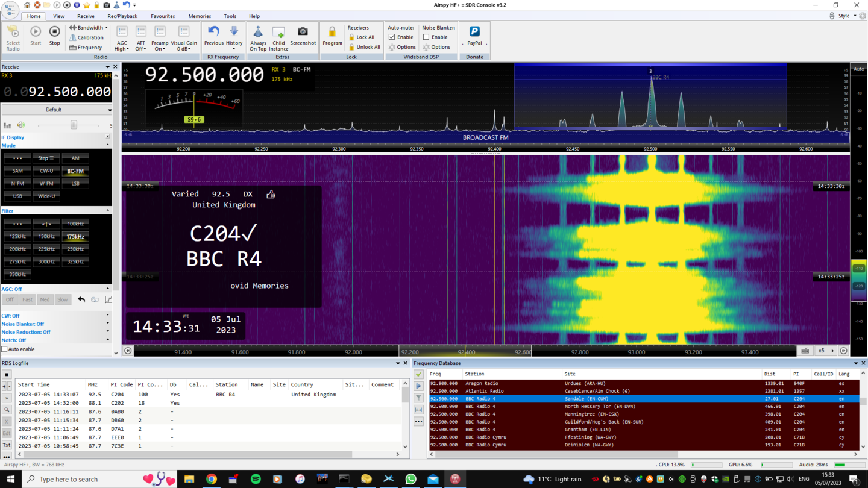Open the Default profile dropdown
Viewport: 868px width, 488px height.
point(57,110)
